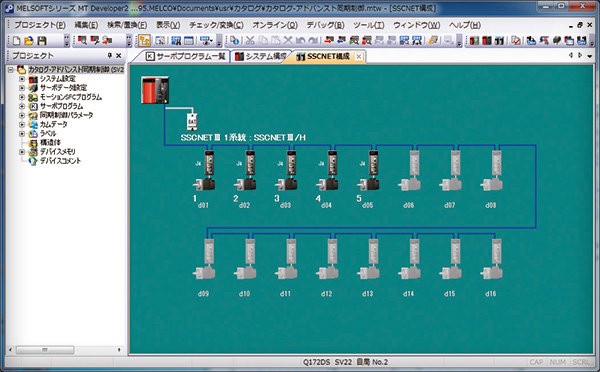
Task: Toggle the pin on the プロジェクト panel
Action: coord(109,55)
